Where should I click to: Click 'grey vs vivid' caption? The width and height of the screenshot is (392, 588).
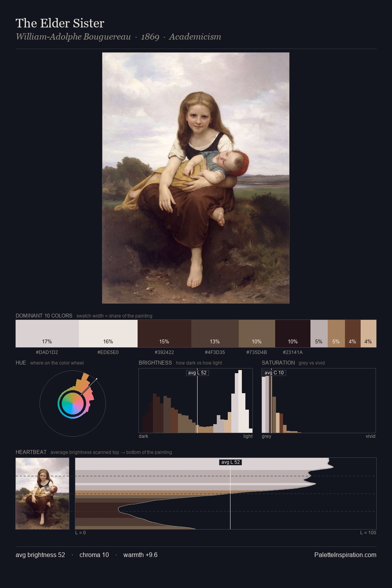(x=312, y=363)
